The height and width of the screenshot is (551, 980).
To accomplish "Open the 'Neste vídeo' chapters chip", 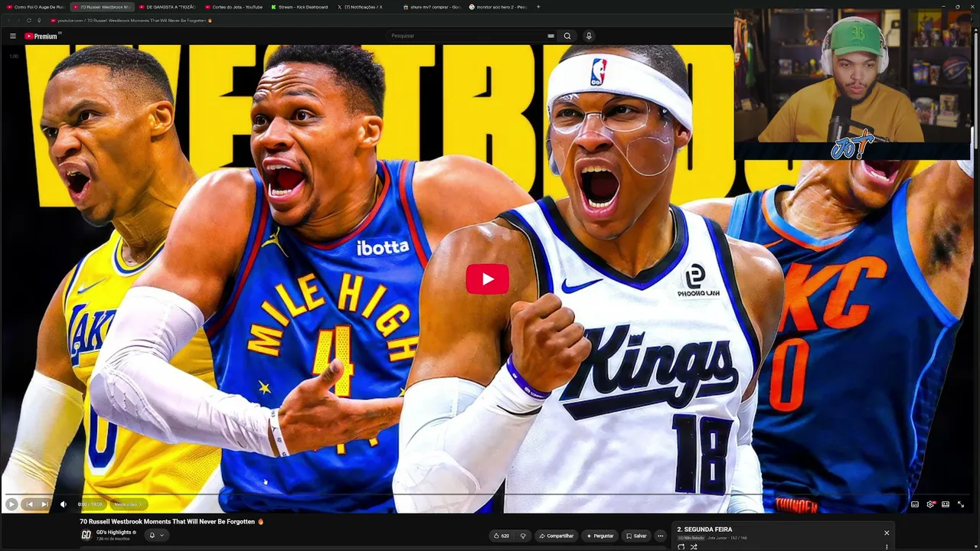I will (129, 504).
